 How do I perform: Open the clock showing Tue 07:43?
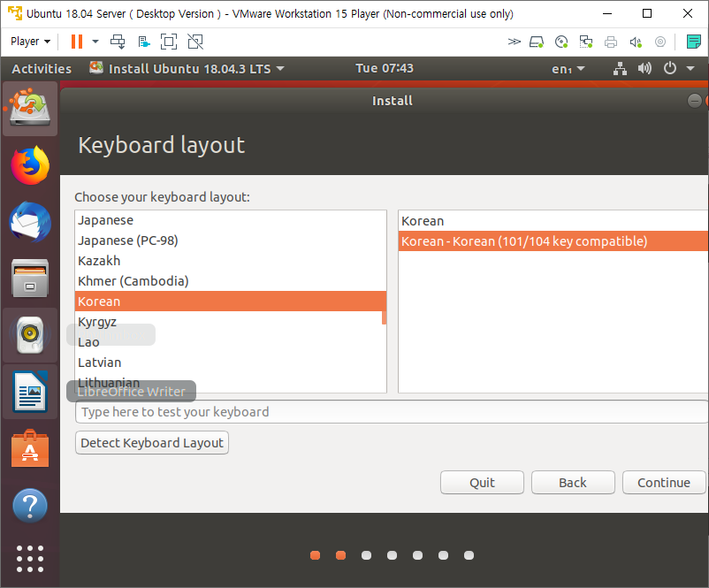click(x=385, y=68)
